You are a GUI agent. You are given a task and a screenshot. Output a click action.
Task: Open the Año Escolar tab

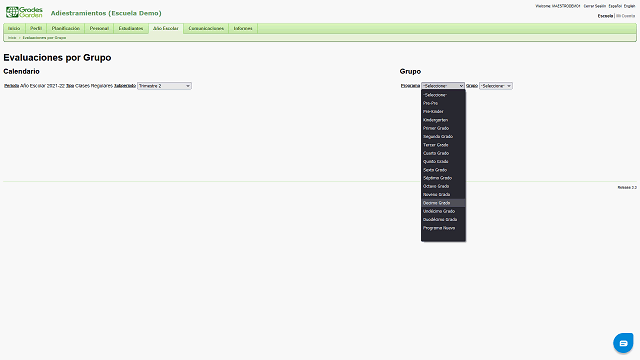166,29
